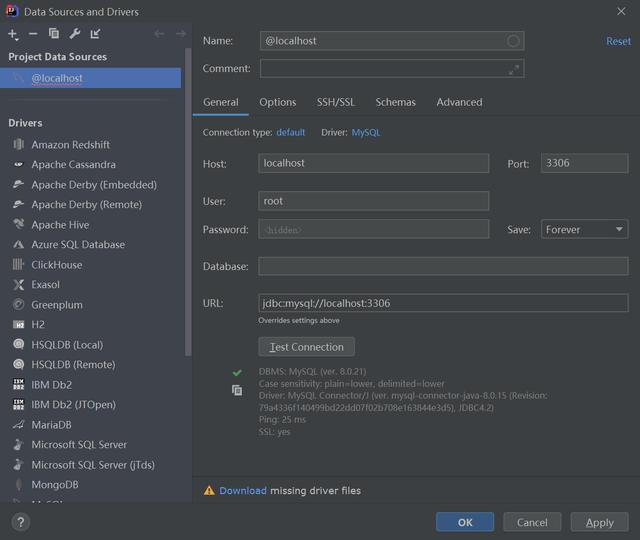
Task: Click the add data source plus icon
Action: coord(13,34)
